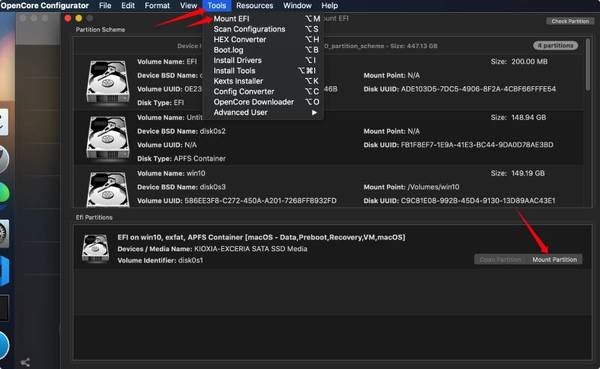This screenshot has height=369, width=600.
Task: Click the share icon in the sidebar
Action: (x=25, y=362)
